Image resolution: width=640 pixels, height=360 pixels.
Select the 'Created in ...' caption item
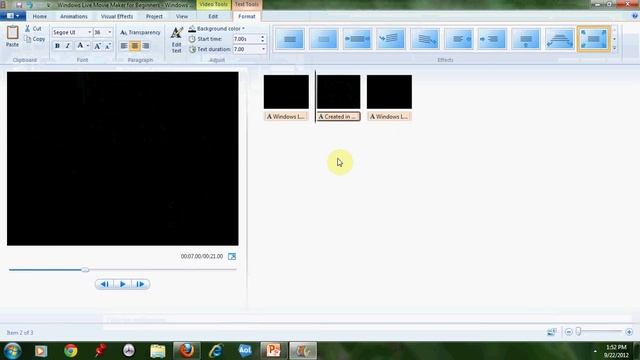(x=338, y=117)
